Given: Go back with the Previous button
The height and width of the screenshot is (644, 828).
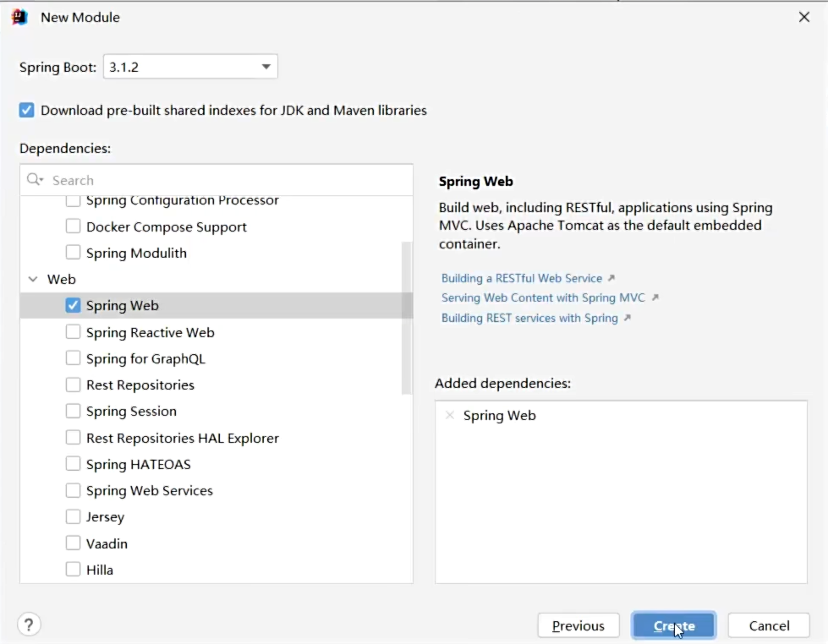Looking at the screenshot, I should [x=579, y=625].
